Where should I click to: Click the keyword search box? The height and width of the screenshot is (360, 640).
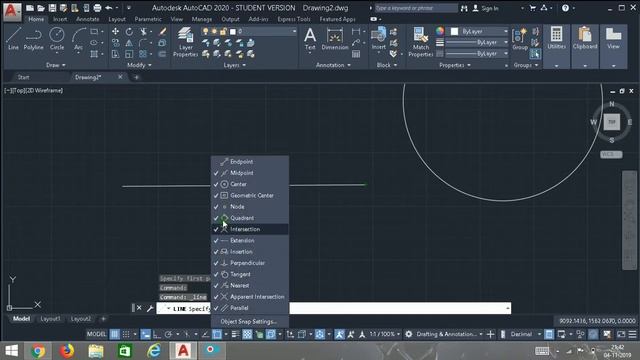pos(416,8)
